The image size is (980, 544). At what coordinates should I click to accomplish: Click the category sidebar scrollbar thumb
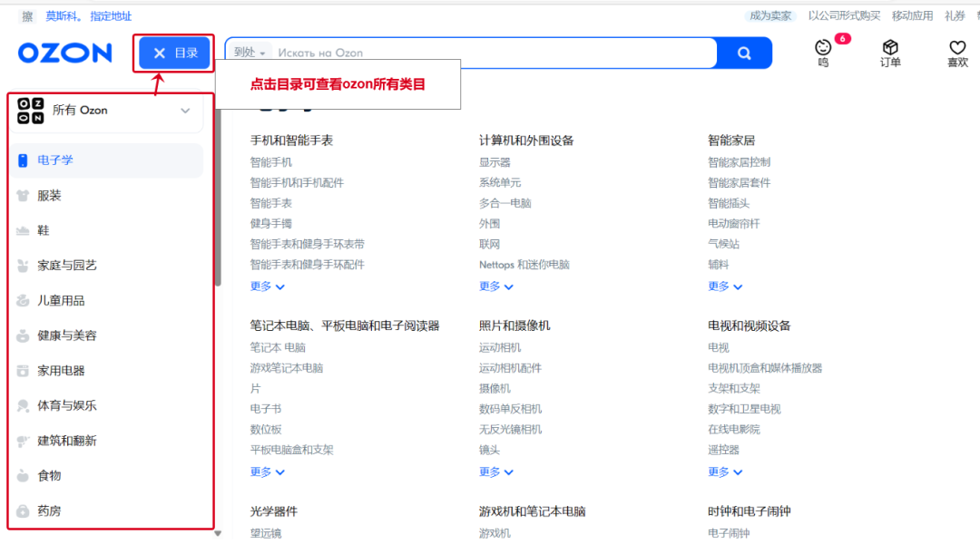(218, 197)
